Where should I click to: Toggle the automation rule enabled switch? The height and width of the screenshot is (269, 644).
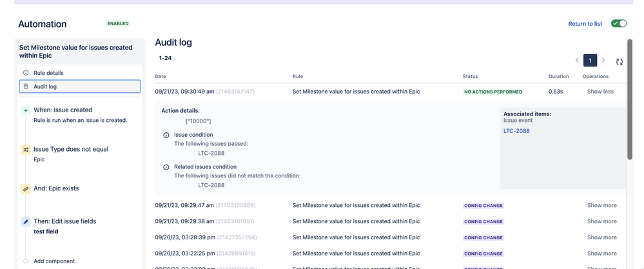coord(618,23)
